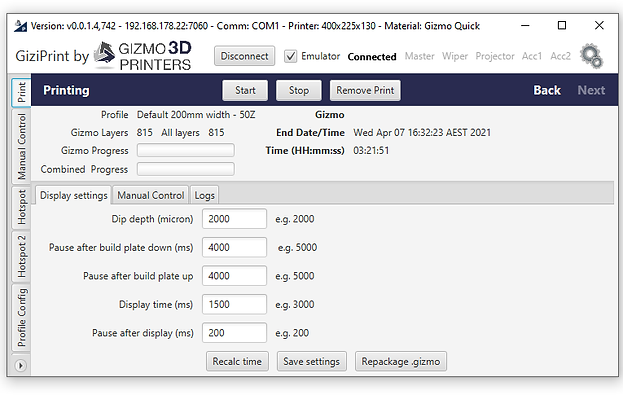Open the Profile Config side tab

coord(21,318)
